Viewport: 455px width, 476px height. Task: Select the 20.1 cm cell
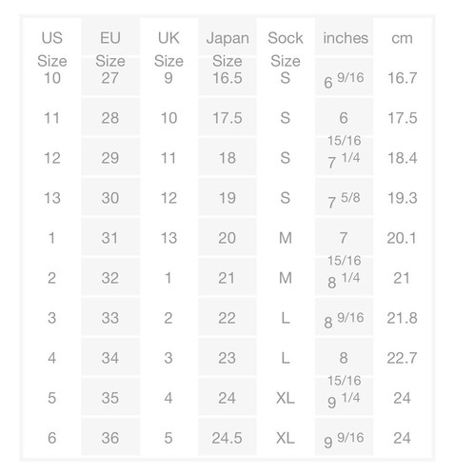(x=402, y=238)
